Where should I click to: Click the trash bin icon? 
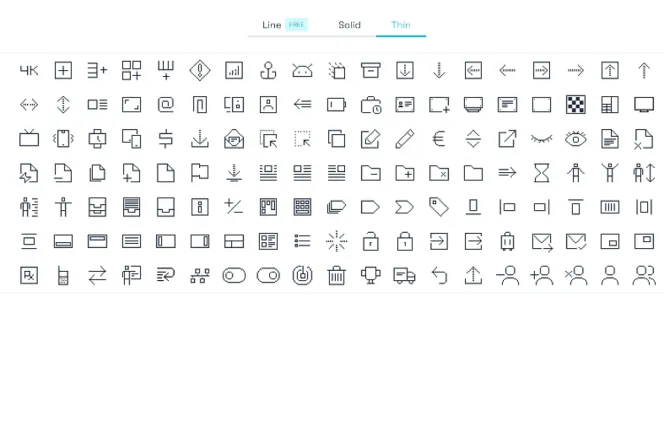pos(337,275)
